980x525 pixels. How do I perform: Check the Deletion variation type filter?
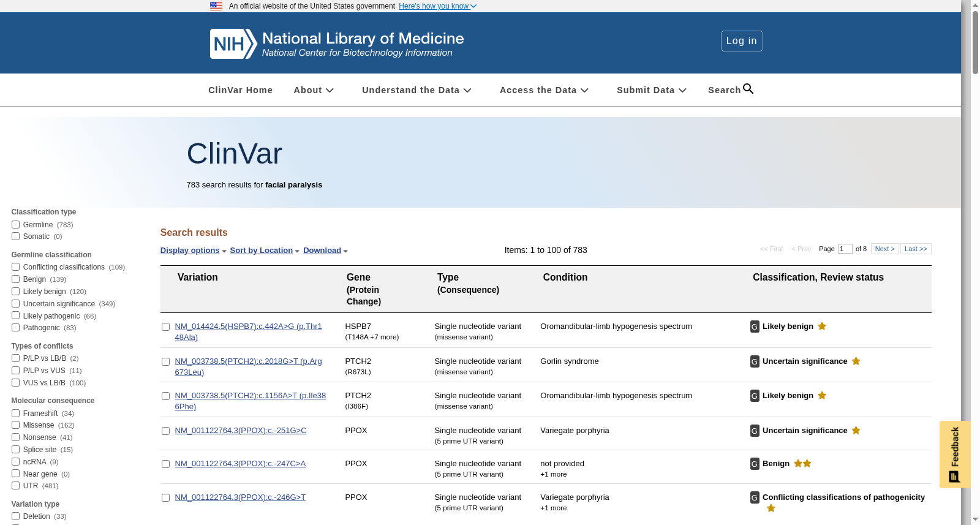coord(15,516)
